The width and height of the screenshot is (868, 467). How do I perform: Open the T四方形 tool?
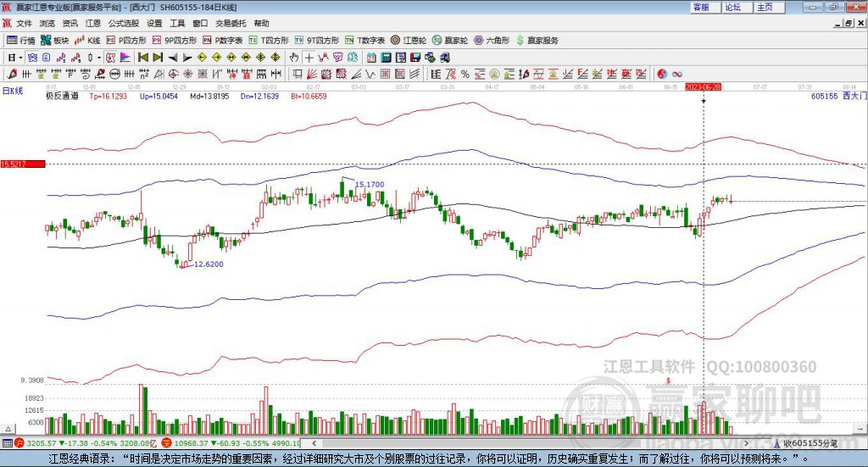pos(269,41)
